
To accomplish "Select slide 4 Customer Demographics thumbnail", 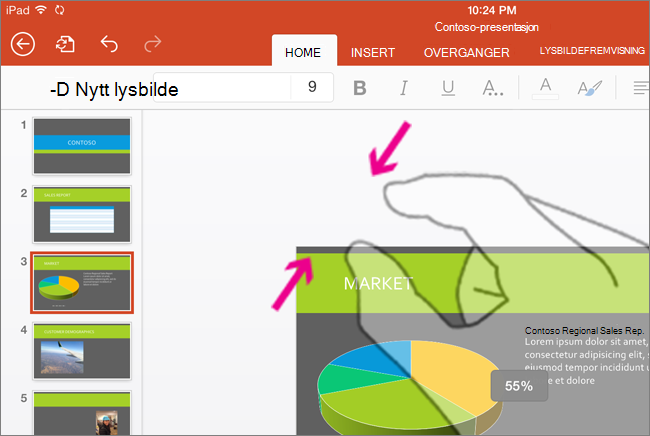I will point(82,351).
